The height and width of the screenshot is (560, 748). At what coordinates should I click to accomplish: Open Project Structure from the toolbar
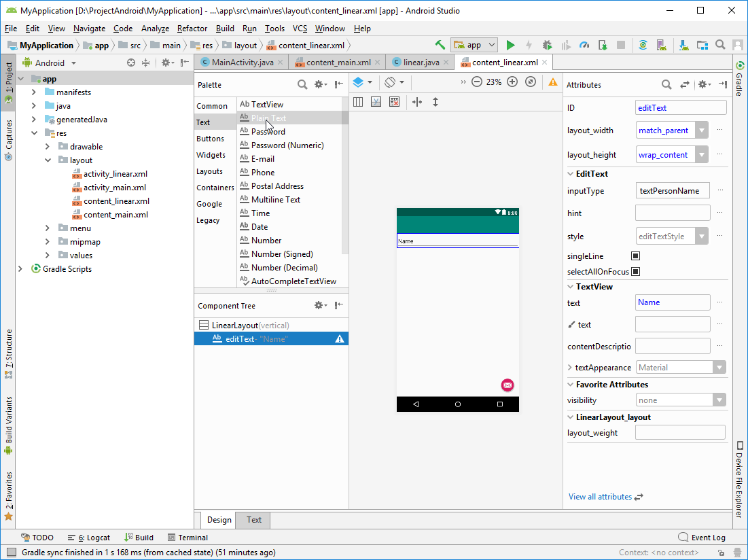[x=702, y=46]
